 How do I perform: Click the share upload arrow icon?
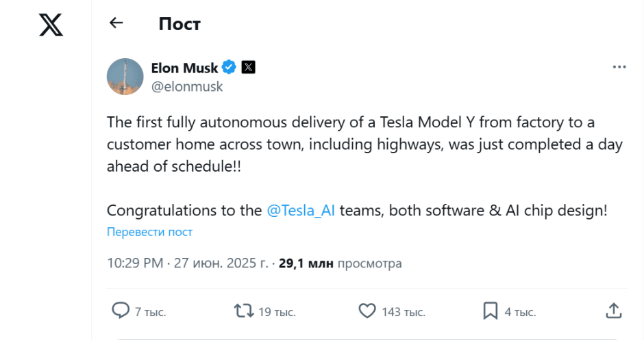tap(614, 311)
